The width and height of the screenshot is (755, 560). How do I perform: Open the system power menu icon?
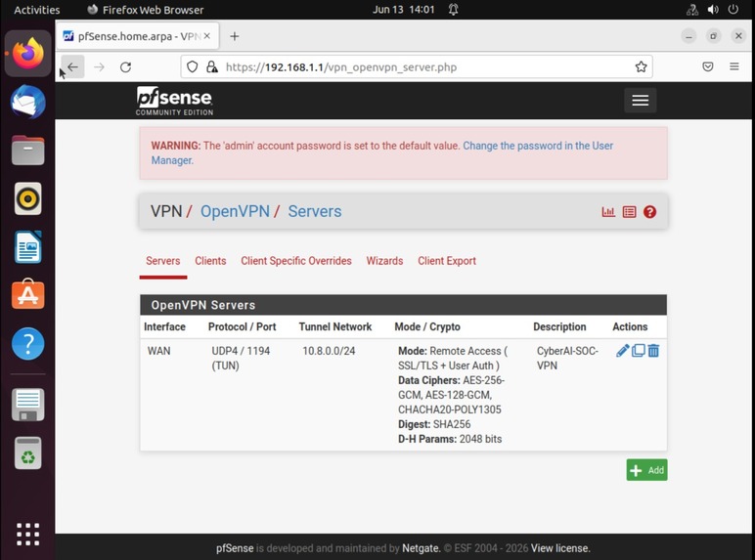733,10
